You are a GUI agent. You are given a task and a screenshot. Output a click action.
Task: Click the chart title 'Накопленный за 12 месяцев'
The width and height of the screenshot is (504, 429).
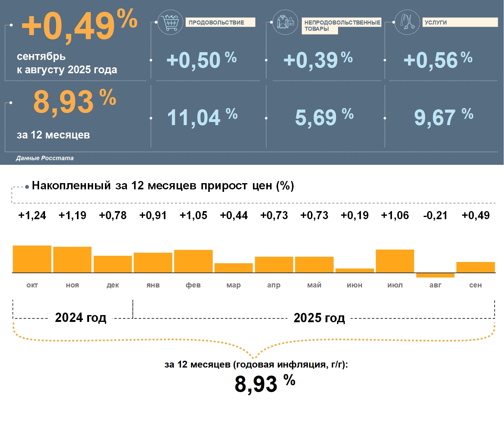pos(163,185)
